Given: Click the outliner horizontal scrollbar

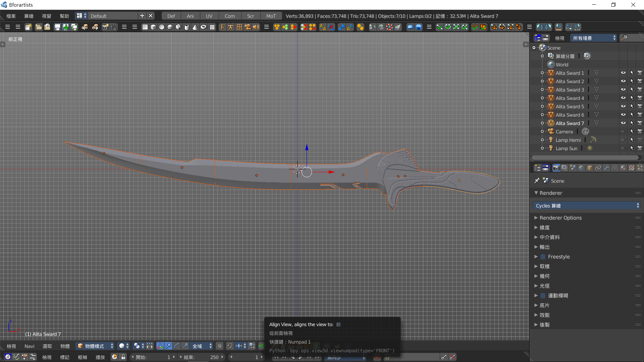Looking at the screenshot, I should 585,157.
